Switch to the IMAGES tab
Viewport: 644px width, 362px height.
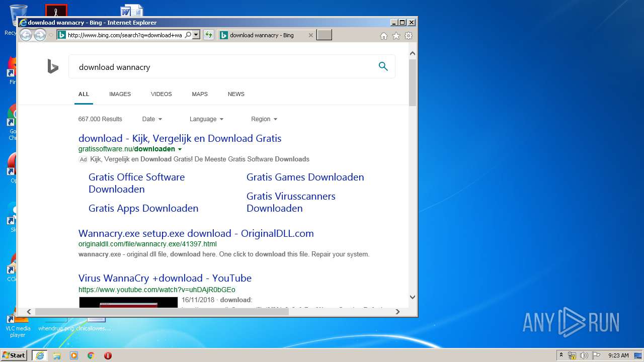[x=120, y=94]
